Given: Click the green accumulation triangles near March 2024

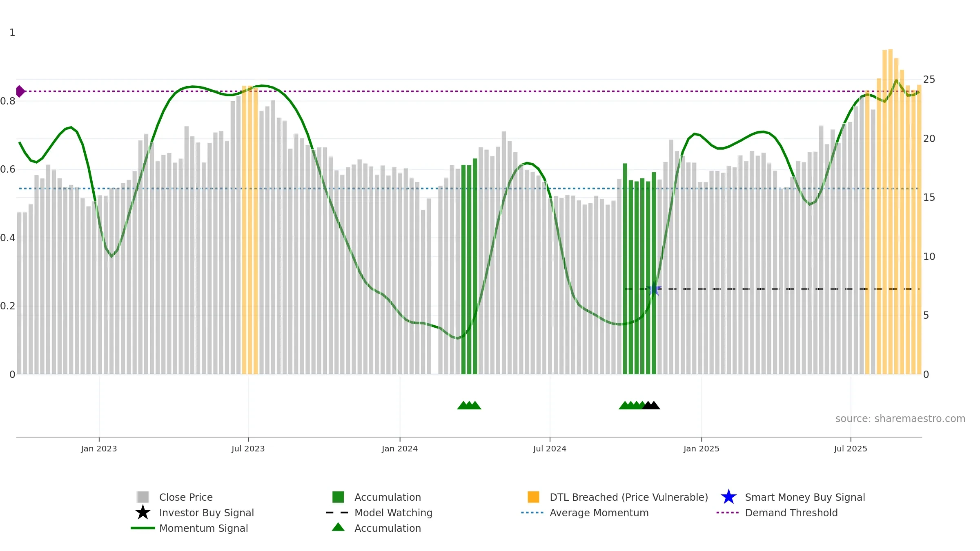Looking at the screenshot, I should 469,405.
